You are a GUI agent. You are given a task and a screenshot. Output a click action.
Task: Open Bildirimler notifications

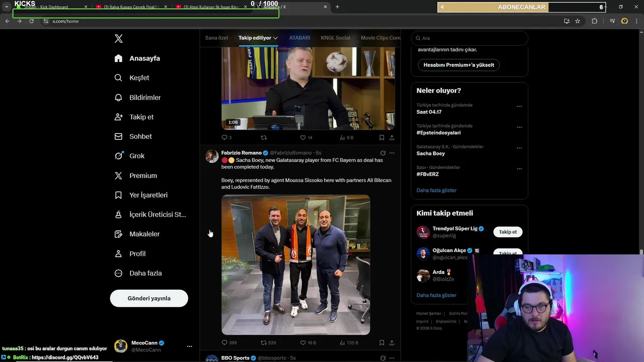tap(138, 98)
